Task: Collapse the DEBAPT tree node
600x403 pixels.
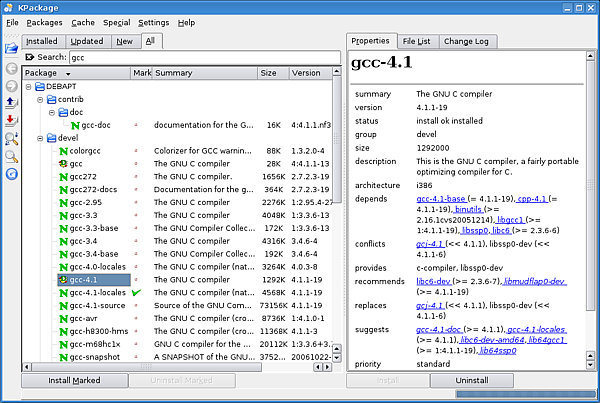Action: [27, 87]
